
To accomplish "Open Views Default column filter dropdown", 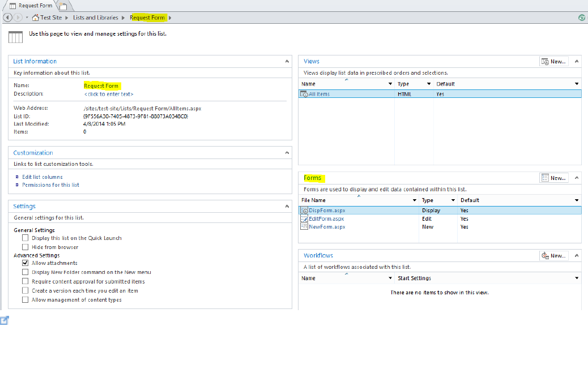I will click(577, 84).
